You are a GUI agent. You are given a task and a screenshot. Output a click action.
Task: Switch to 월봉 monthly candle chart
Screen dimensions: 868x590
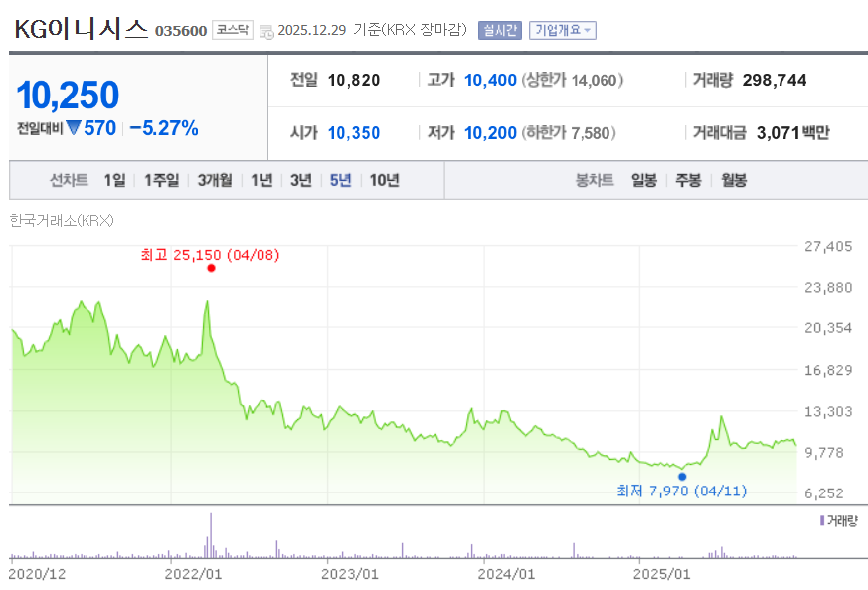[x=734, y=180]
